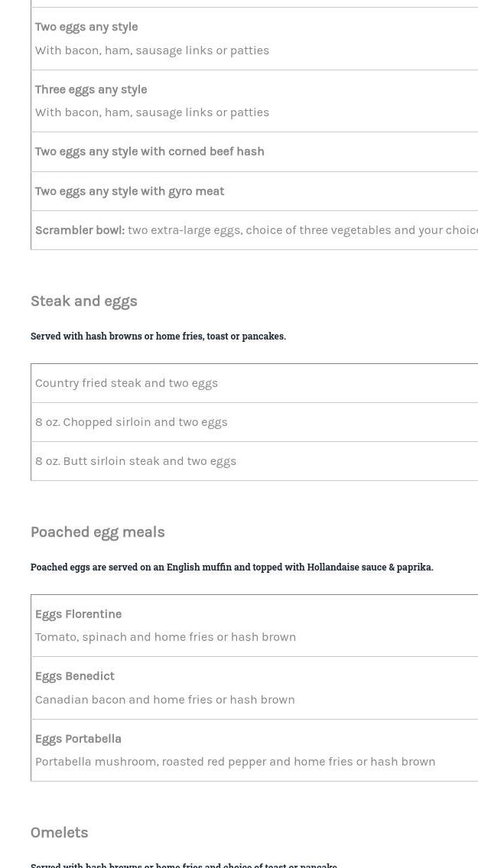Click the "Scrambler bowl" menu item label
This screenshot has width=478, height=868.
click(80, 230)
